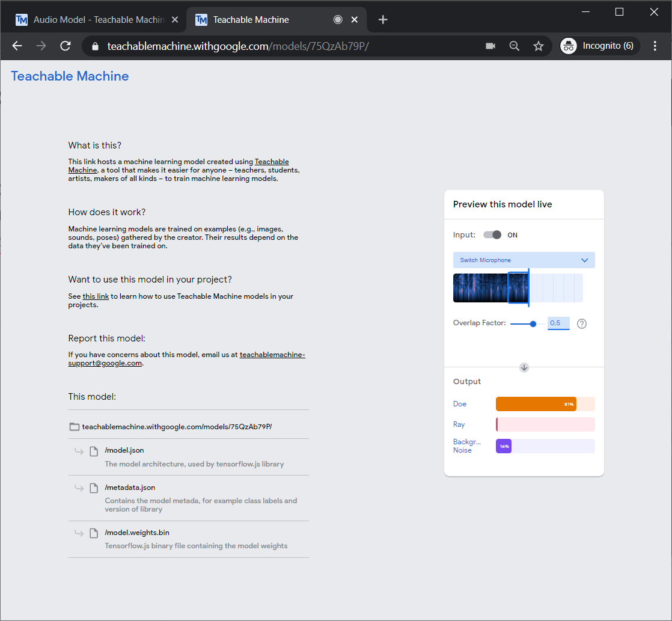The width and height of the screenshot is (672, 621).
Task: Close the Audio Model tab
Action: (x=175, y=20)
